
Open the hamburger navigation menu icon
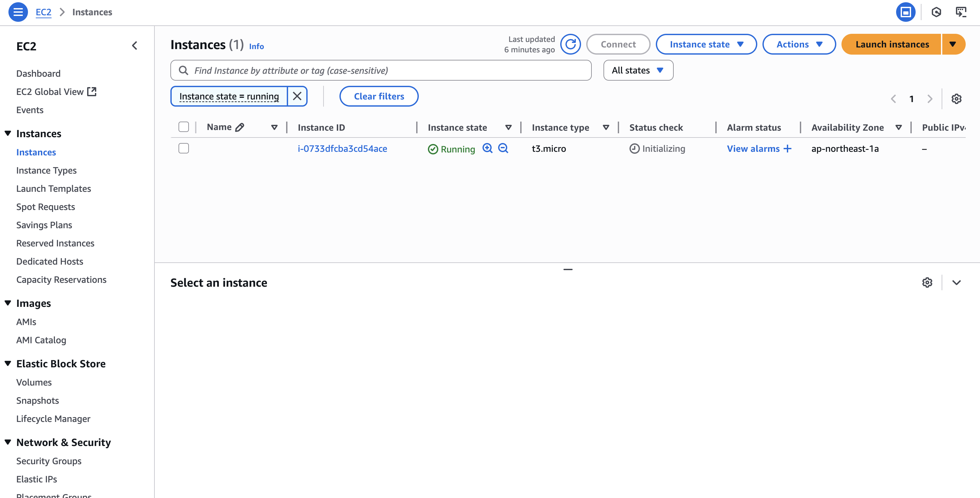[x=18, y=12]
